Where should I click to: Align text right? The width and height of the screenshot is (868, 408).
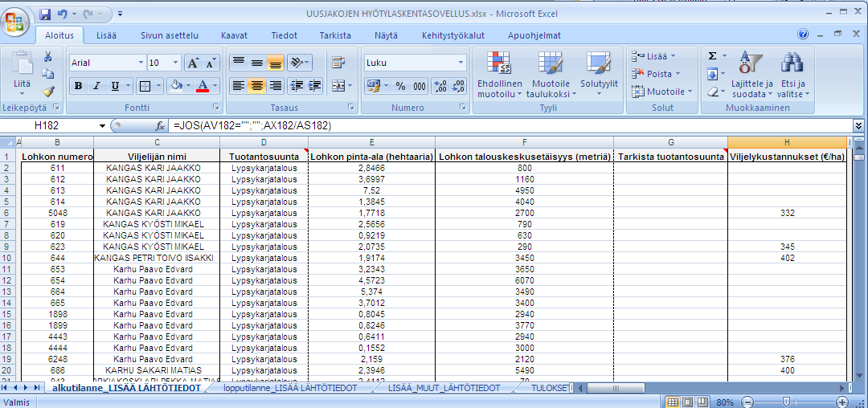(x=275, y=86)
